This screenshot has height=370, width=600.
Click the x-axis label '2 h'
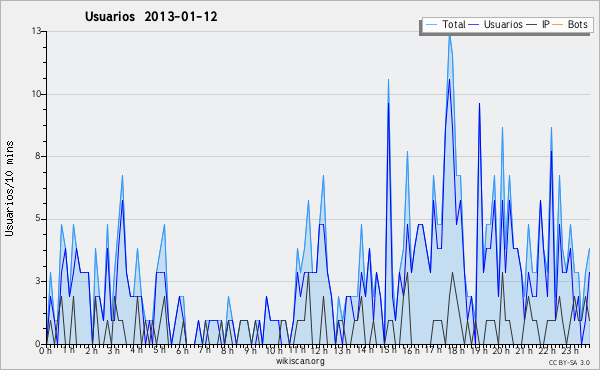[91, 350]
